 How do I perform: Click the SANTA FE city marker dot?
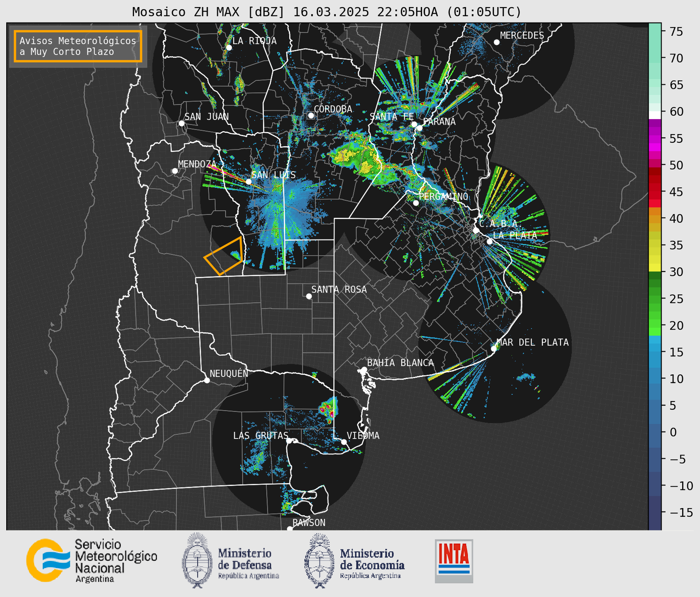(414, 124)
